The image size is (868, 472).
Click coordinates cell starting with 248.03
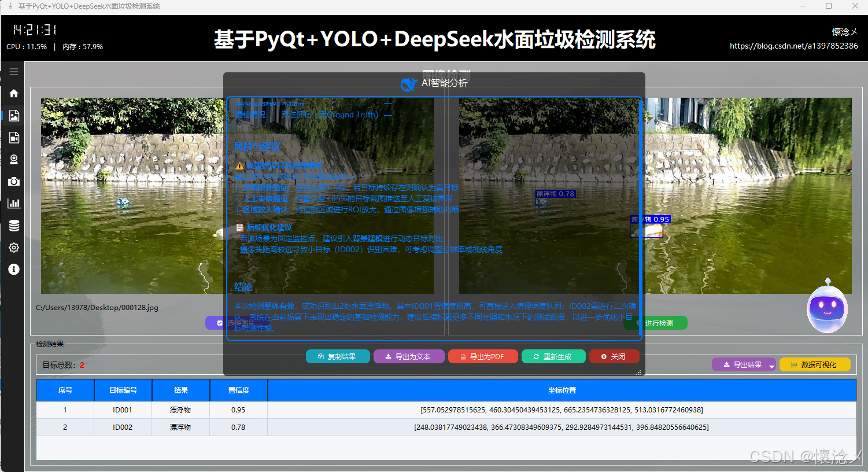tap(562, 427)
